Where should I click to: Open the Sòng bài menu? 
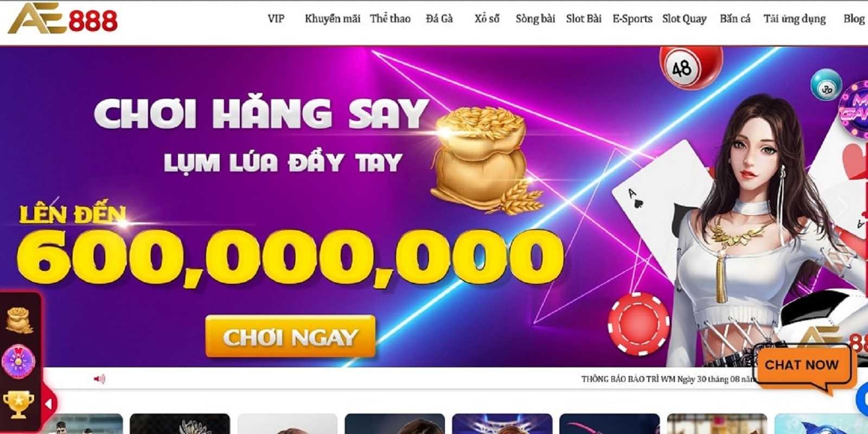[x=535, y=19]
